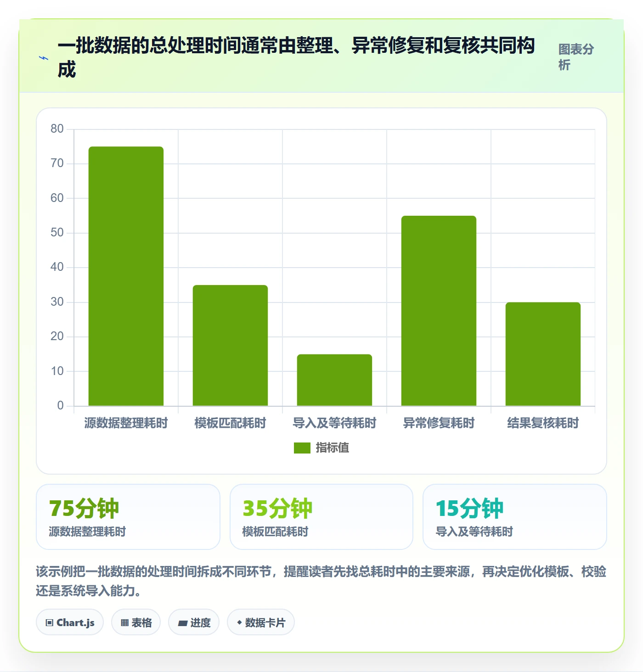The height and width of the screenshot is (672, 643).
Task: Click the x-axis label 异常修复耗时
Action: 439,423
